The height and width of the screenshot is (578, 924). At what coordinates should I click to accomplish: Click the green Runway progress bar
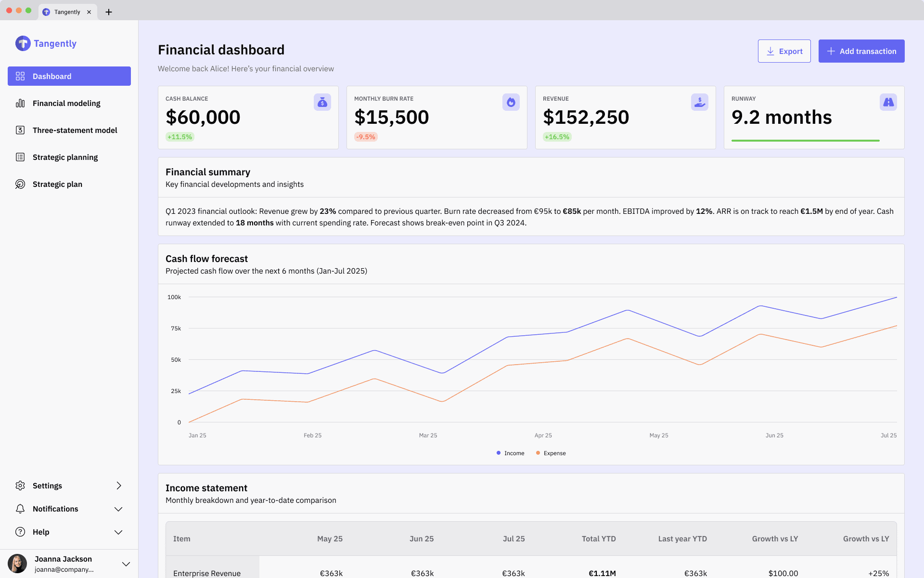click(805, 141)
